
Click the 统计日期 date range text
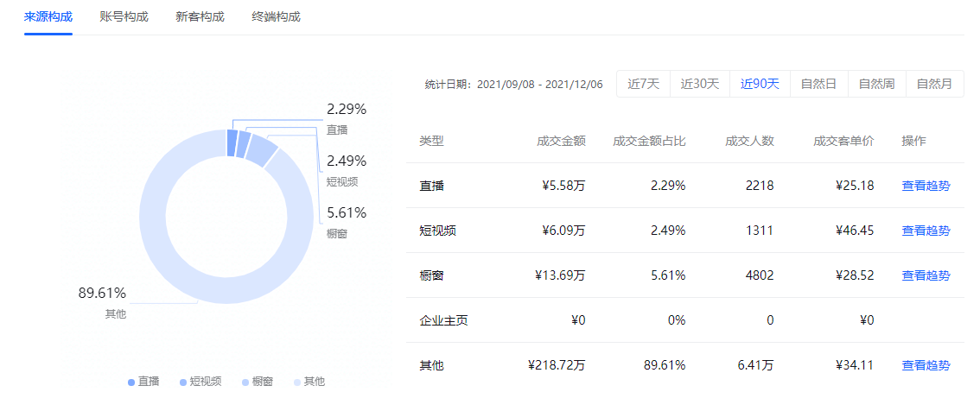click(513, 85)
